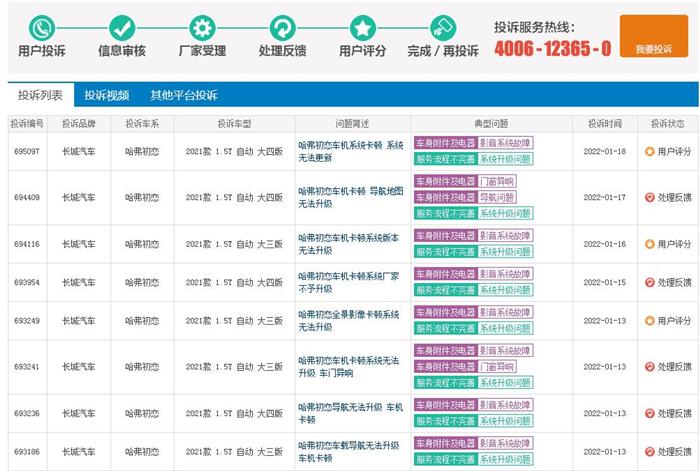Click the orange 我要投诉 button

pyautogui.click(x=654, y=36)
